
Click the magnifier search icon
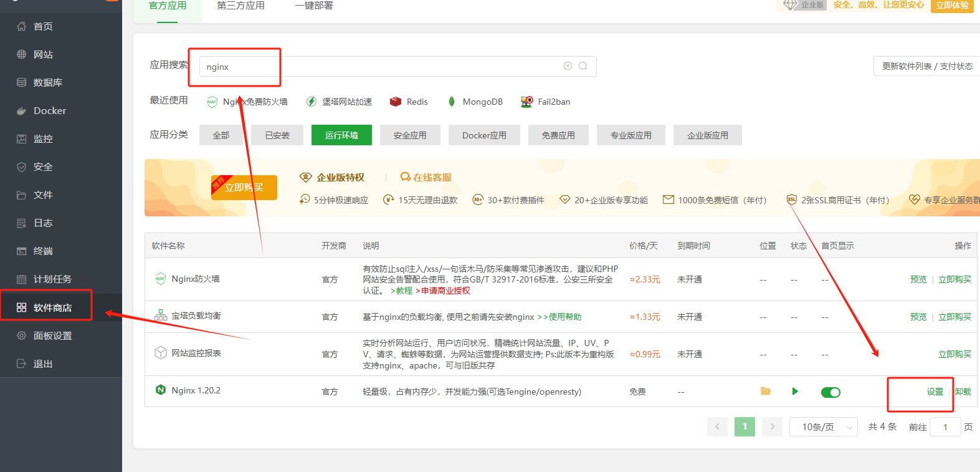coord(583,66)
